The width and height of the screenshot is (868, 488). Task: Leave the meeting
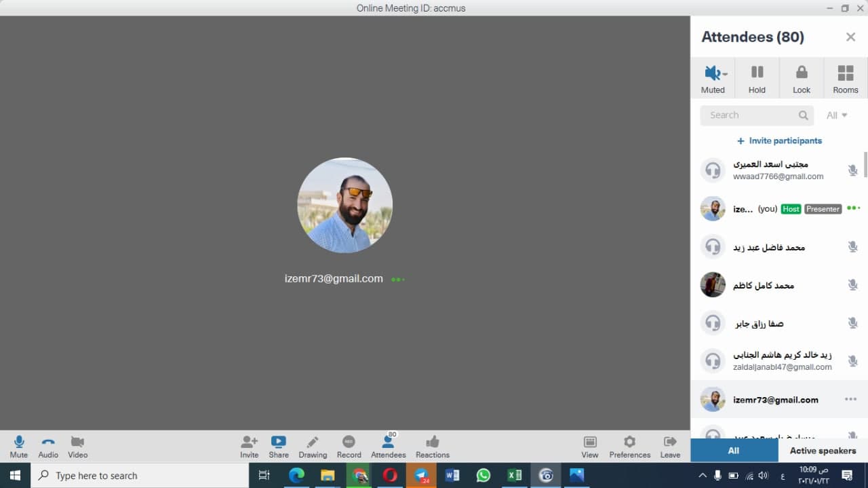click(x=670, y=447)
